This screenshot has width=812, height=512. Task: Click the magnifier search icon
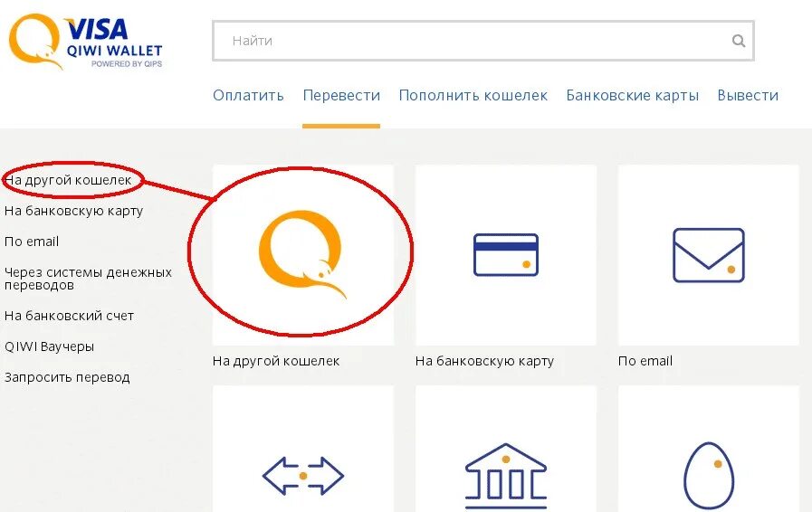point(739,41)
